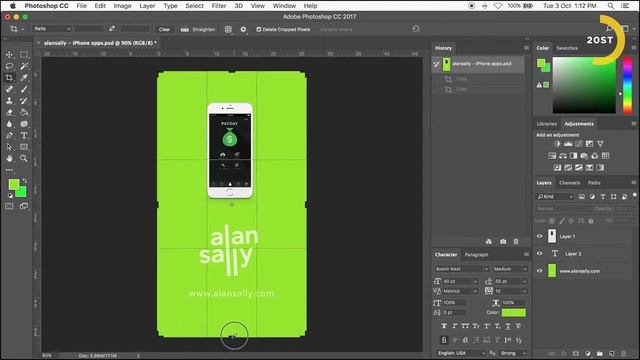Open the Ratio crop preset dropdown
The image size is (640, 360).
tap(52, 29)
